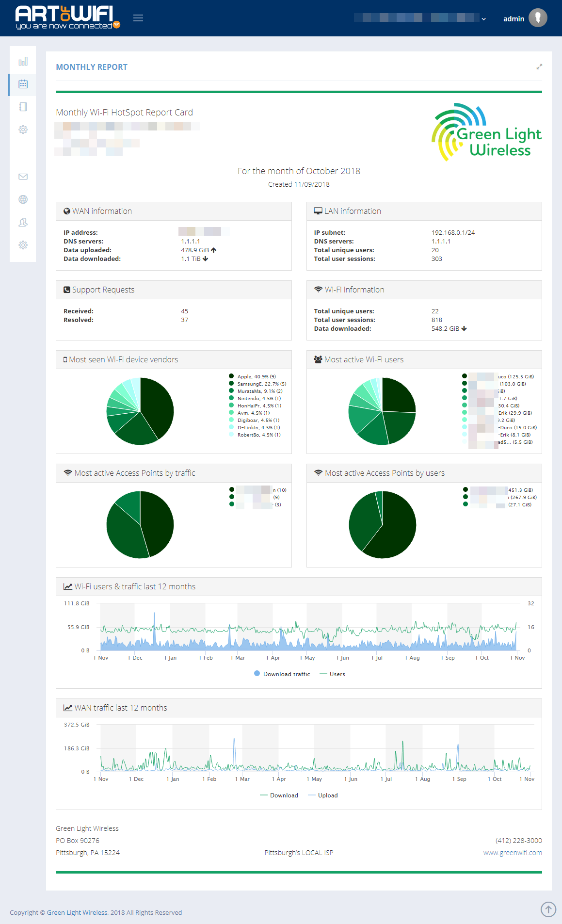This screenshot has height=924, width=562.
Task: Click the Green Light Wireless copyright link
Action: click(x=77, y=912)
